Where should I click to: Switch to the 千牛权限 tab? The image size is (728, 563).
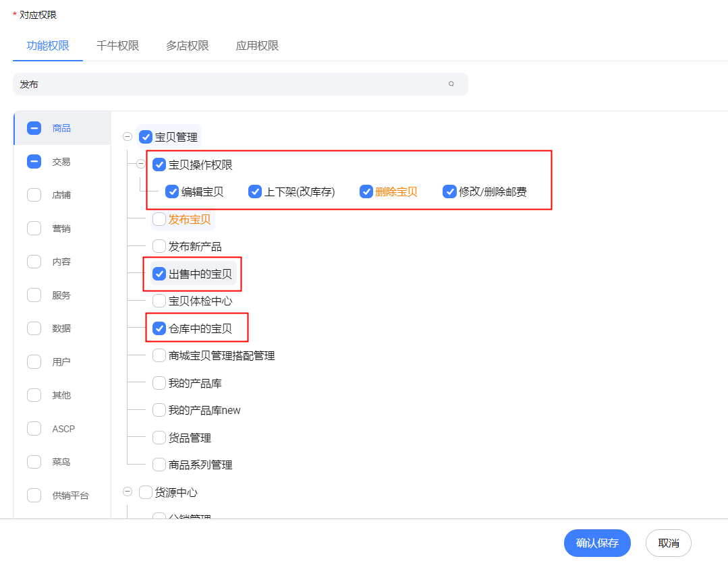[x=117, y=46]
